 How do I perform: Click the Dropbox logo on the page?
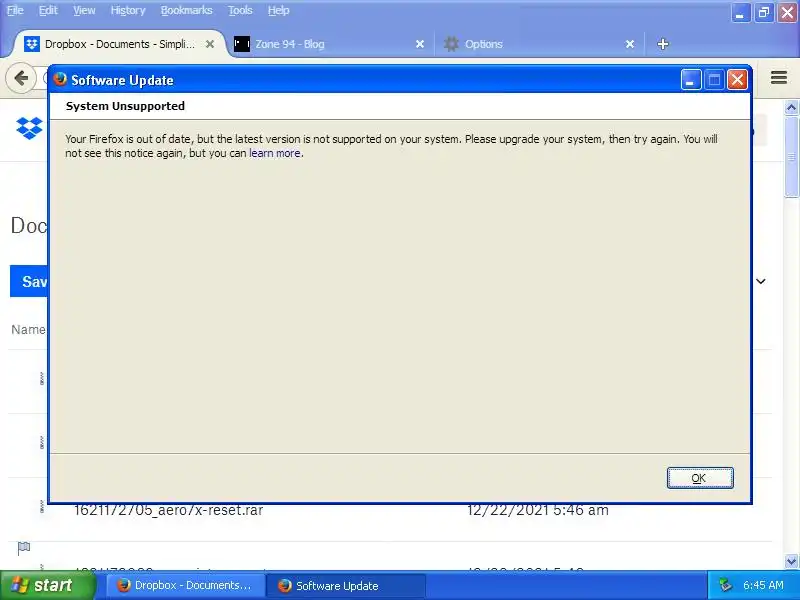click(29, 128)
